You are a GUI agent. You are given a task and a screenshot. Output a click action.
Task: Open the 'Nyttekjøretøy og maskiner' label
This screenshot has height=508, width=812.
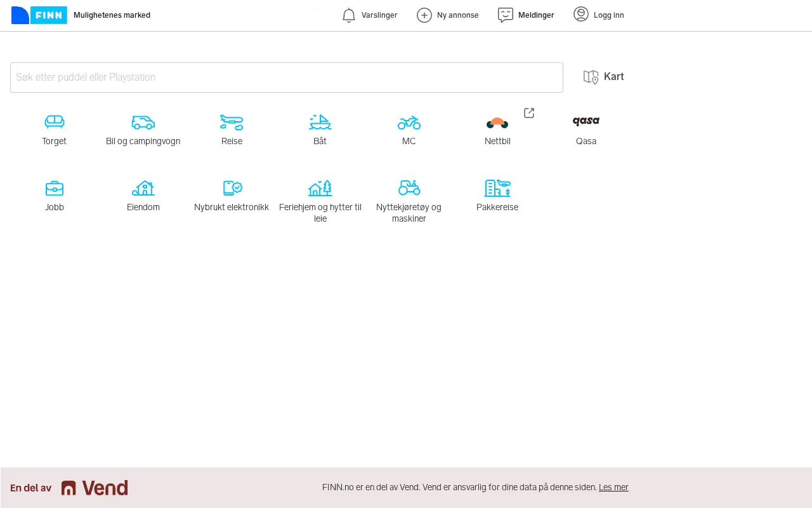(409, 213)
